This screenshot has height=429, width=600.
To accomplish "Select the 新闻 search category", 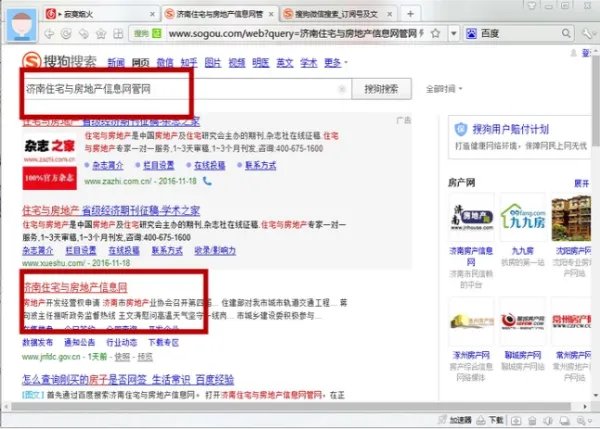I will click(x=116, y=63).
